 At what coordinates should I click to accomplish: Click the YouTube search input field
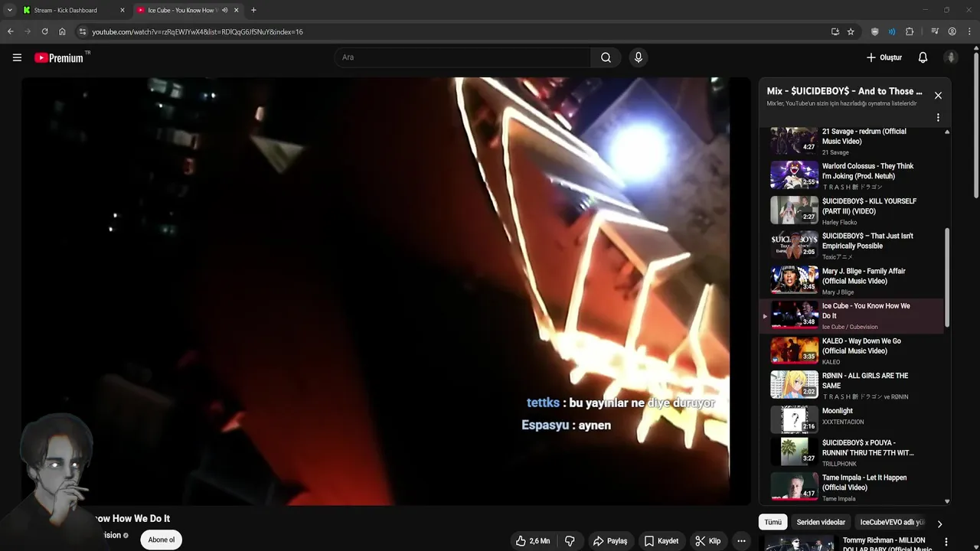point(462,57)
